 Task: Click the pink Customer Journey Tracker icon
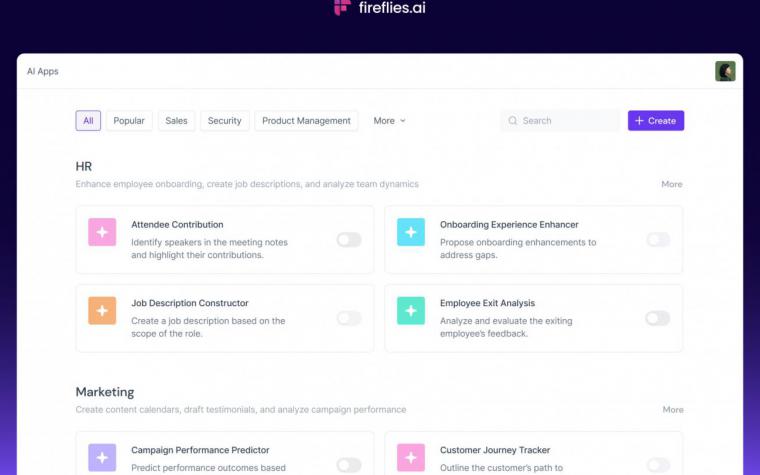click(x=411, y=458)
